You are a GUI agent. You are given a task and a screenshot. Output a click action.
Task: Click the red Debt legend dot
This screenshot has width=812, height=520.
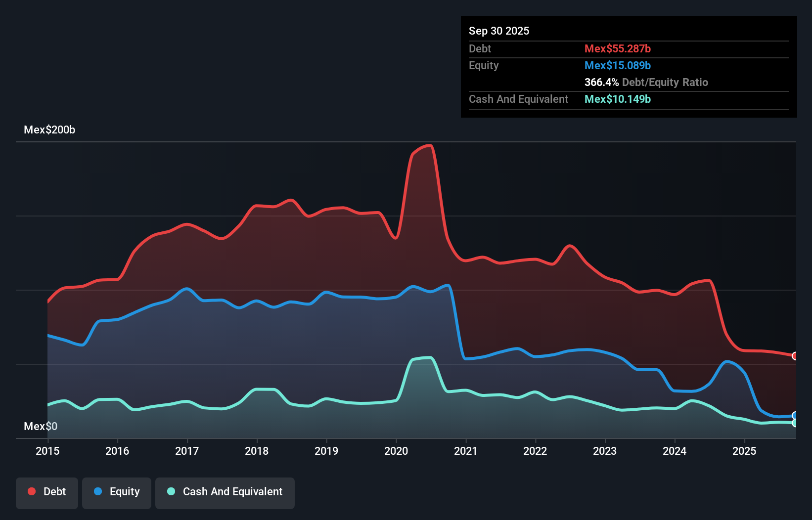31,491
